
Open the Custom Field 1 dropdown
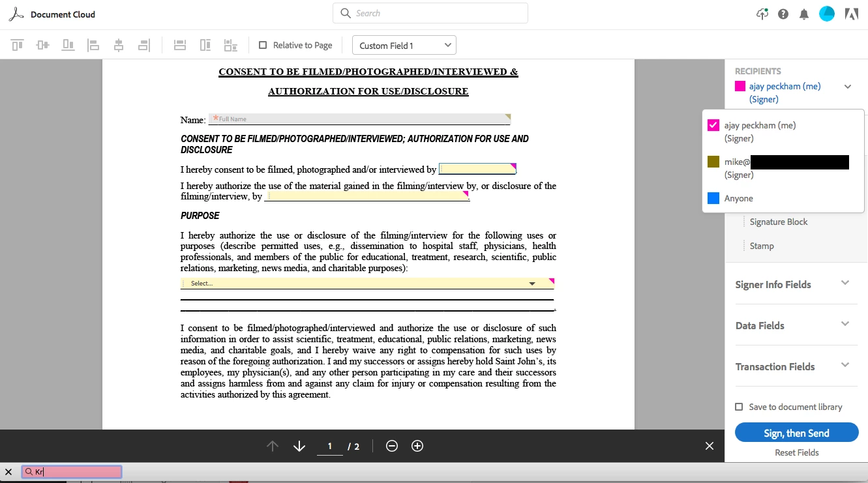(404, 45)
